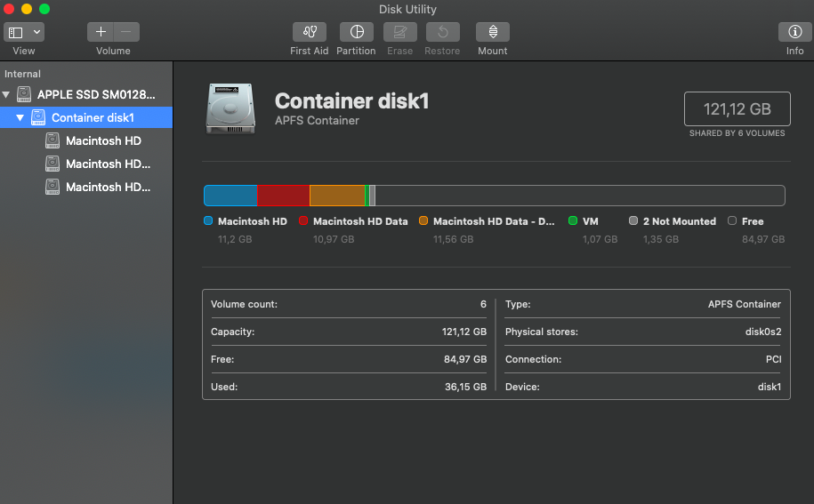The image size is (814, 504).
Task: Select the second sidebar row, 'Macintosh HD...'
Action: (86, 164)
